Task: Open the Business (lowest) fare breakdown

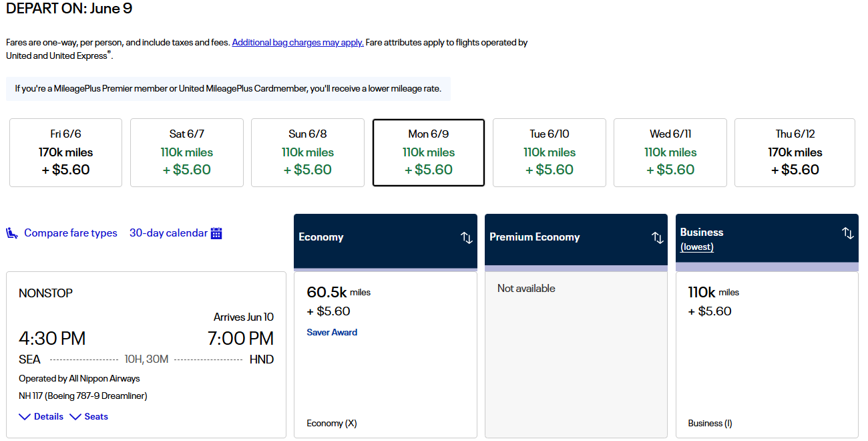Action: (x=697, y=247)
